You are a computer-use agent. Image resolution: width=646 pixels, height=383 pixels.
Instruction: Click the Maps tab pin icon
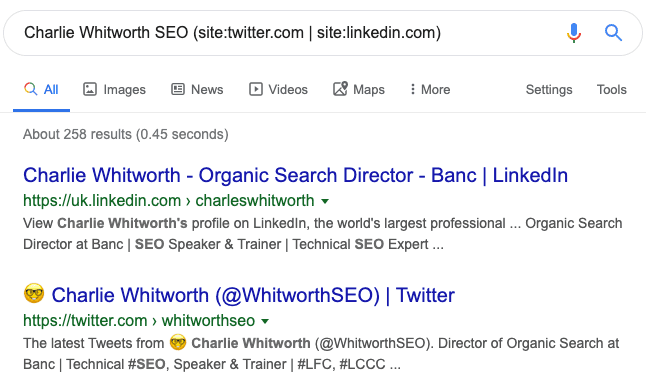340,89
